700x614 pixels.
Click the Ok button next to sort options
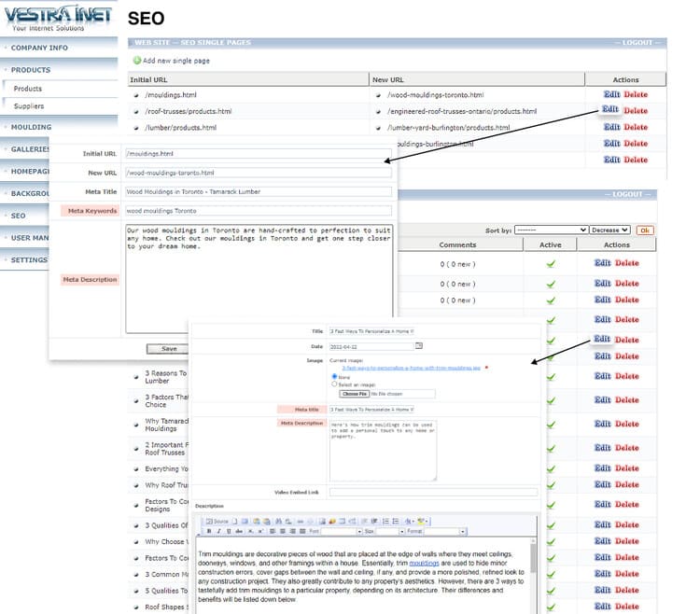(x=645, y=230)
